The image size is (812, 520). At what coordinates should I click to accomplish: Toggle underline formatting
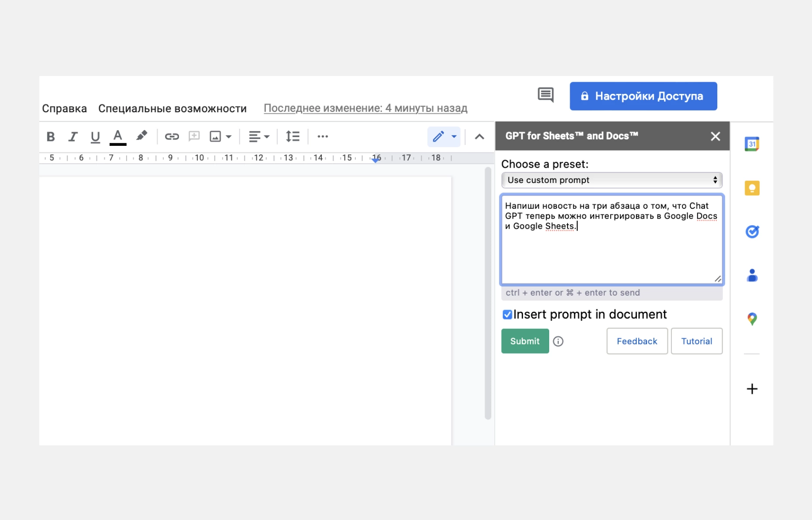(95, 137)
